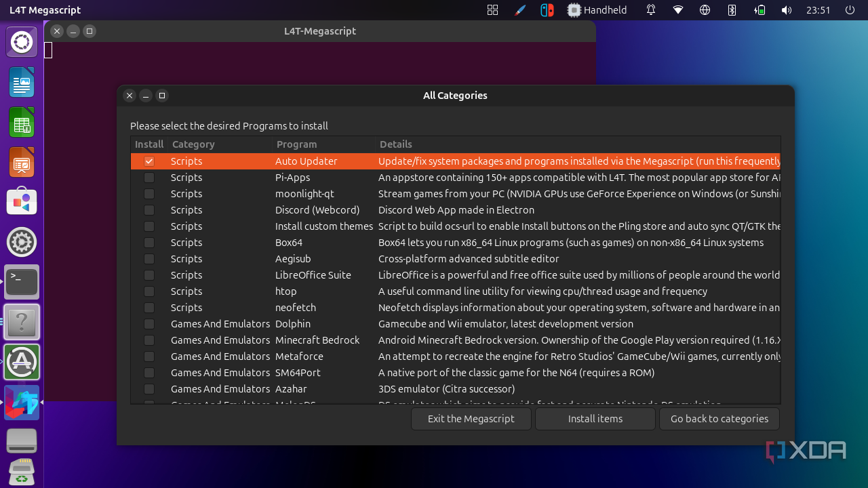Launch Software Updater from the dock
The height and width of the screenshot is (488, 868).
click(22, 362)
